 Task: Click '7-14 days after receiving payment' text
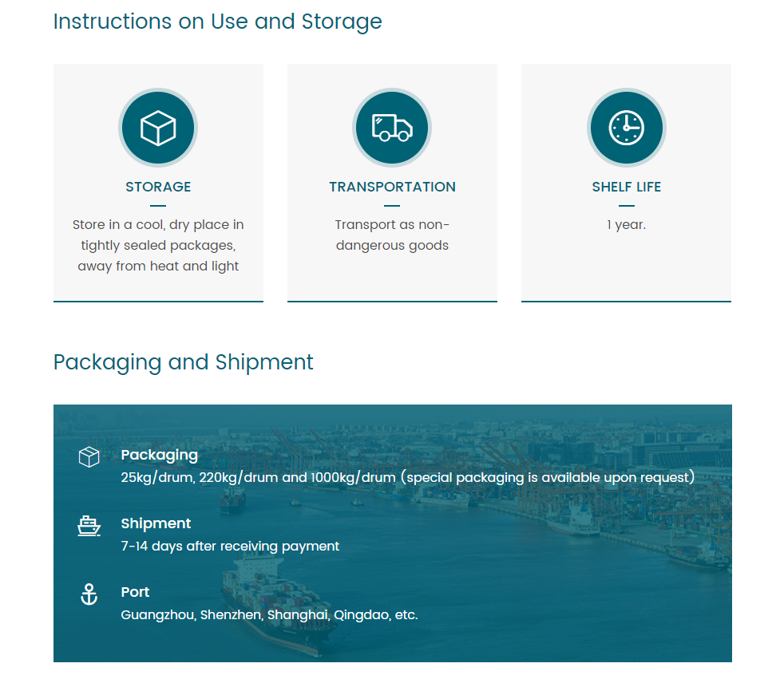(230, 547)
